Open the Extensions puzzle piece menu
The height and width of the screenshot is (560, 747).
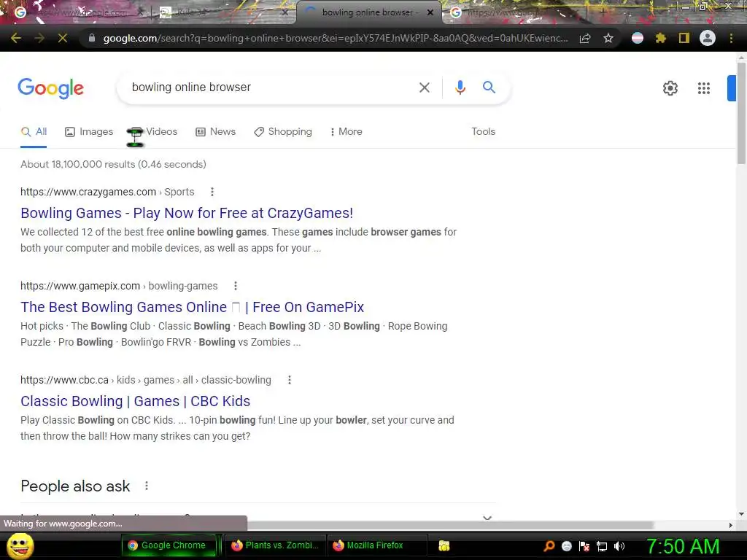point(660,38)
